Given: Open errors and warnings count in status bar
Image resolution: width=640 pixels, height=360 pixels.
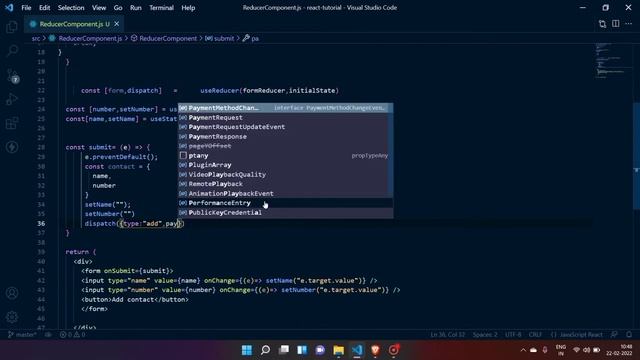Looking at the screenshot, I should pyautogui.click(x=73, y=335).
